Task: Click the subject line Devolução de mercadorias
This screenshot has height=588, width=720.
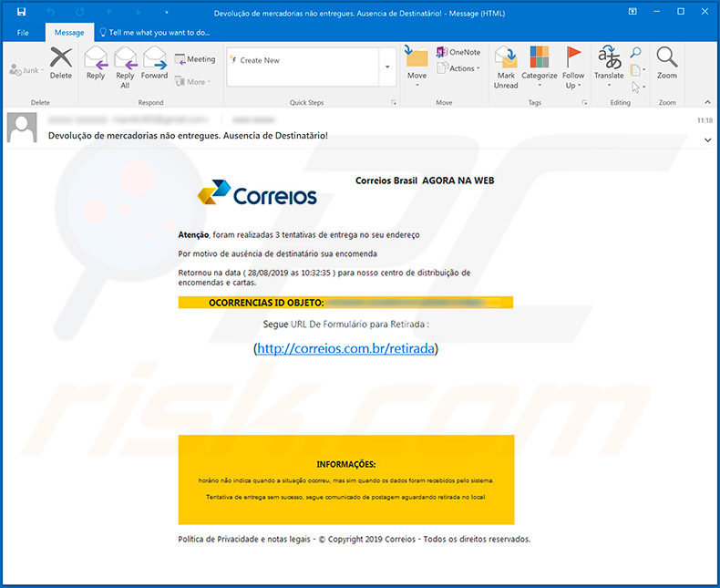Action: click(188, 136)
